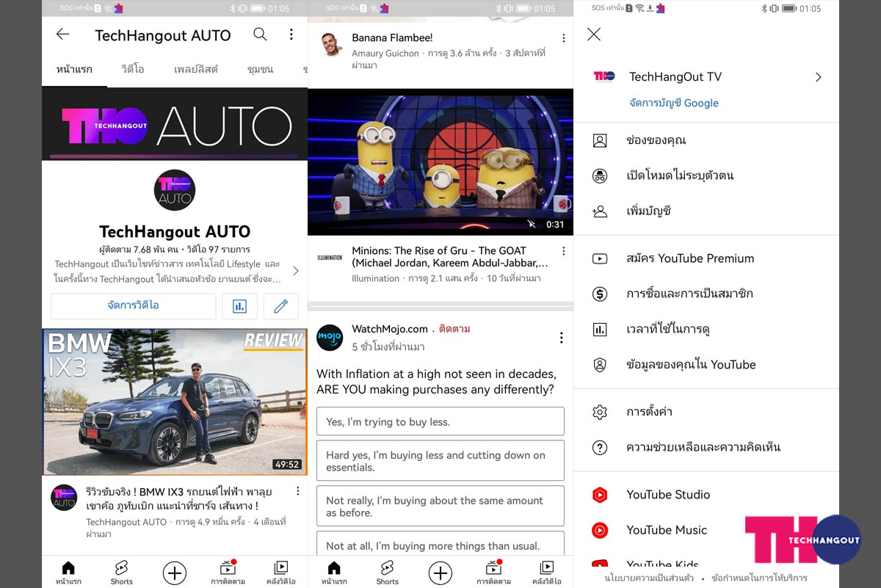Tap the back arrow on TechHangout AUTO channel
The image size is (881, 588).
[62, 35]
